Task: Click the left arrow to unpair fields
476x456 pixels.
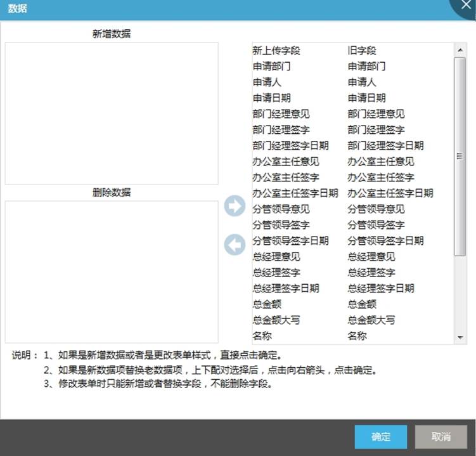Action: (x=235, y=245)
